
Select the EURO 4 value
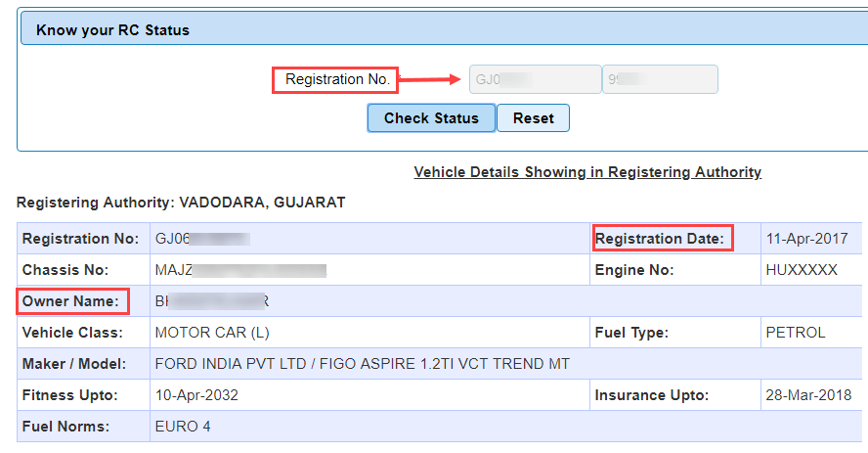point(183,427)
